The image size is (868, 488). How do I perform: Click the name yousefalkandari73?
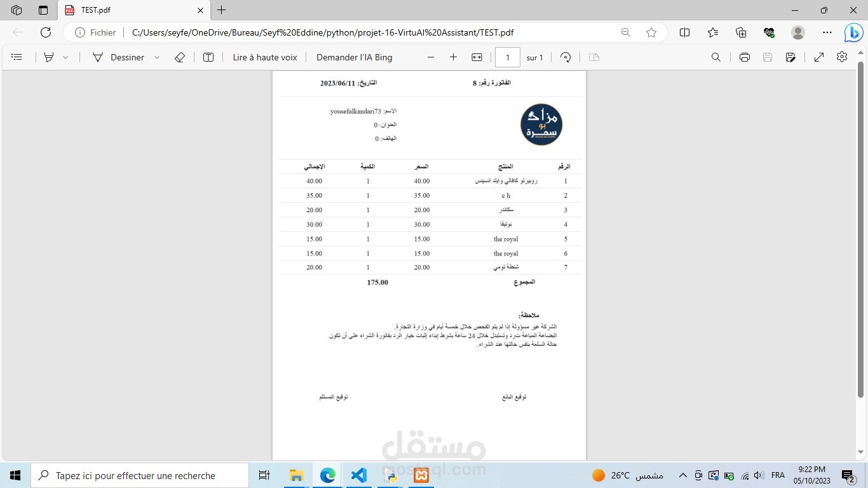tap(355, 111)
